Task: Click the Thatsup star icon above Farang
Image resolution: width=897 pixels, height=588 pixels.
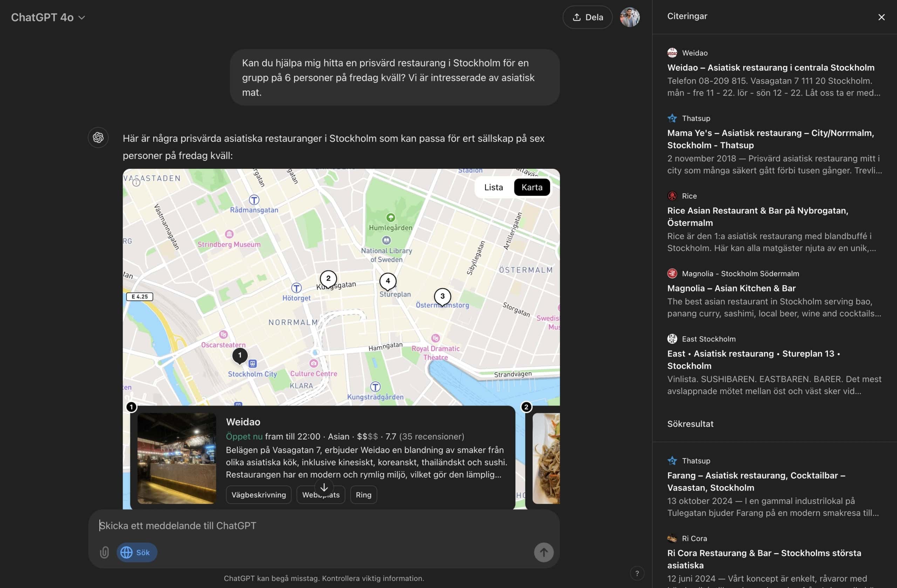Action: click(672, 461)
